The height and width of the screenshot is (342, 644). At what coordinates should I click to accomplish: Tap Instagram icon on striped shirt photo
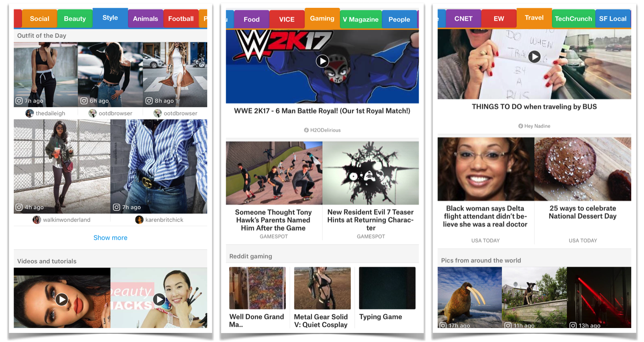(x=116, y=207)
